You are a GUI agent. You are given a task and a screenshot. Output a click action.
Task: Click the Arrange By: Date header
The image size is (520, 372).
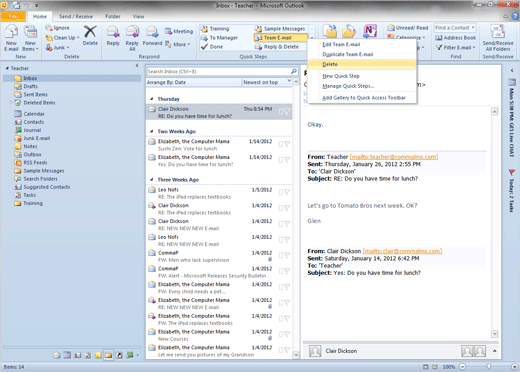point(193,82)
